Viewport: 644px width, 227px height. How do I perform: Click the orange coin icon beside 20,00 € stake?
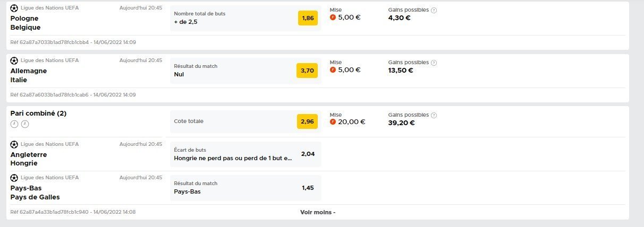pyautogui.click(x=333, y=122)
